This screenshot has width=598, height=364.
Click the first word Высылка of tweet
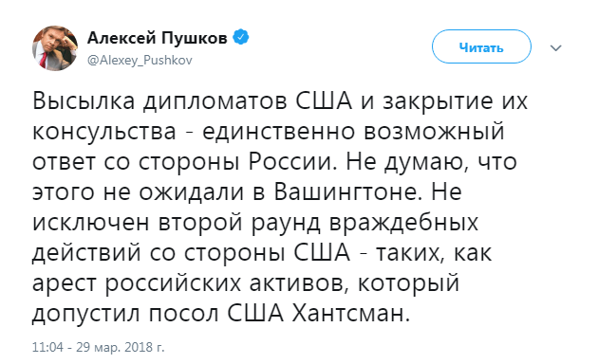[x=84, y=101]
